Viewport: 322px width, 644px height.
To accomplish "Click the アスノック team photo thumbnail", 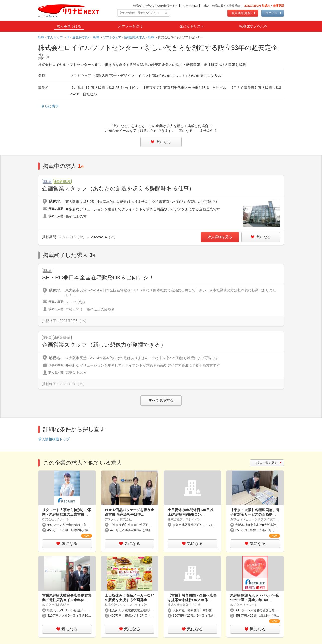I will (130, 488).
